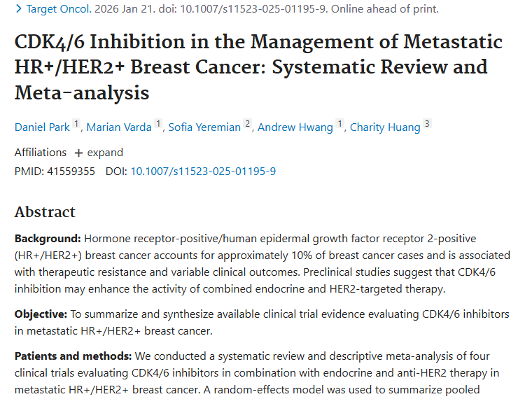Viewport: 532px width, 399px height.
Task: Open author Andrew Hwang's link
Action: click(296, 127)
